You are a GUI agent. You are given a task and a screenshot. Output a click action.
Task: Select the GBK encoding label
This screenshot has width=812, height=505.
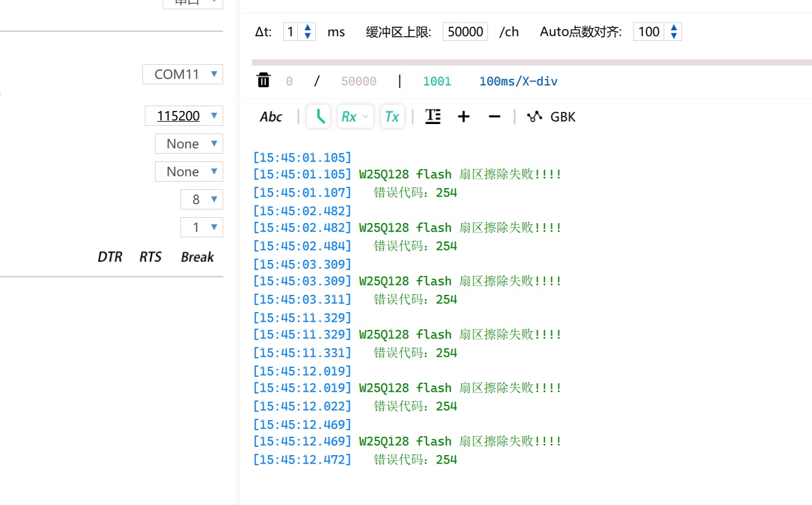[x=563, y=117]
